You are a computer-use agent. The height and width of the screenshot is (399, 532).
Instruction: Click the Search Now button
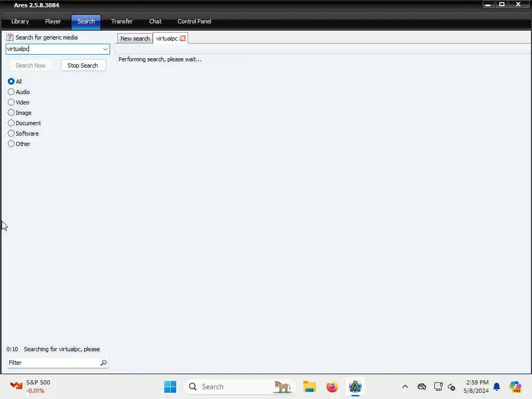click(x=31, y=65)
